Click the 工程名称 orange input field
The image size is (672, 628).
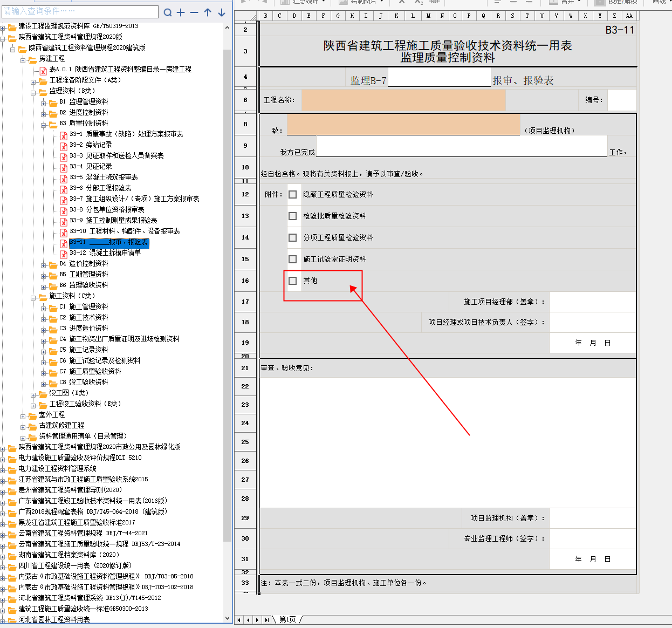coord(403,100)
